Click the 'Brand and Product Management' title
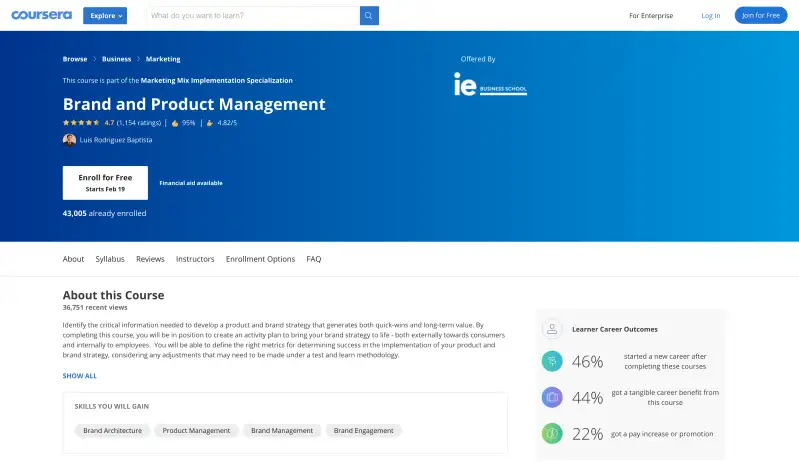Screen dimensions: 799x462 [194, 104]
